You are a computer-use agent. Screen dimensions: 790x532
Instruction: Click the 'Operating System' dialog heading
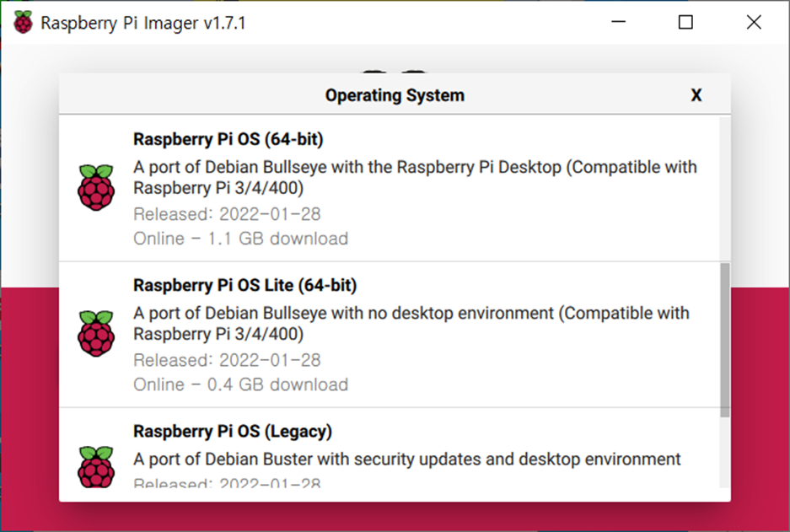coord(395,94)
